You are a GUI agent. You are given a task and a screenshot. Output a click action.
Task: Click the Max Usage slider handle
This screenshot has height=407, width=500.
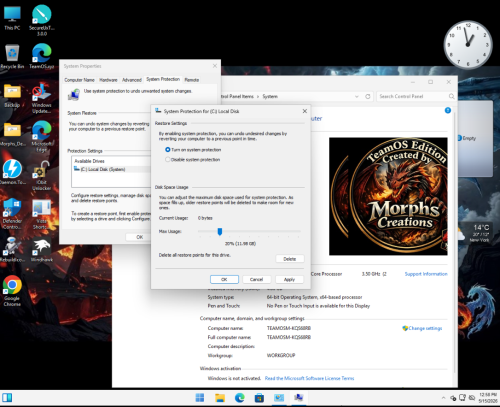point(220,231)
